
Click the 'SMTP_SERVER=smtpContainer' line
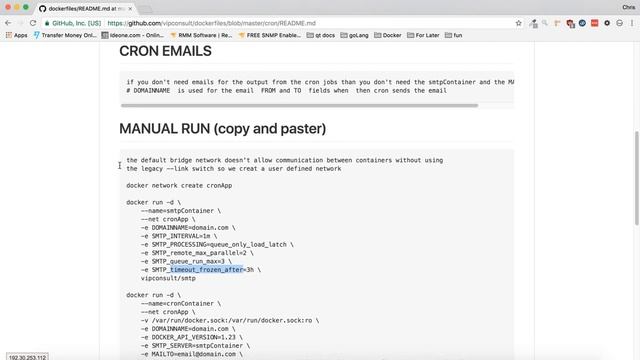click(x=195, y=346)
